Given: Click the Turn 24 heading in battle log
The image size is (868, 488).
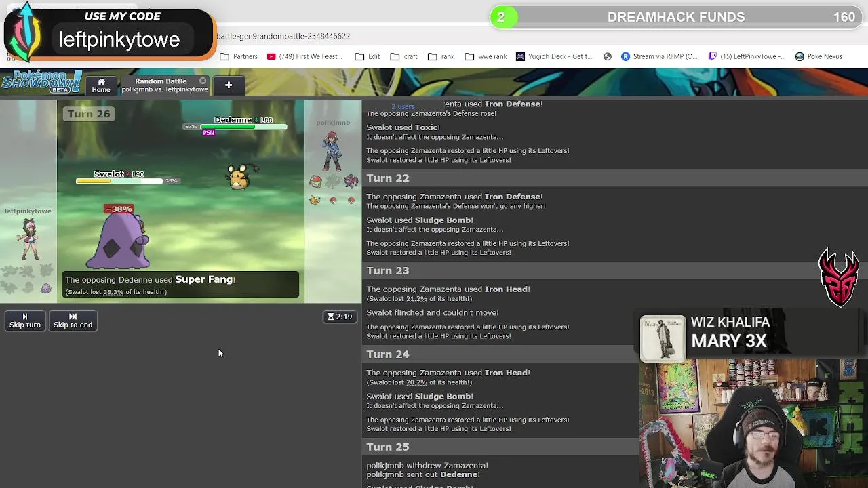Looking at the screenshot, I should [388, 354].
